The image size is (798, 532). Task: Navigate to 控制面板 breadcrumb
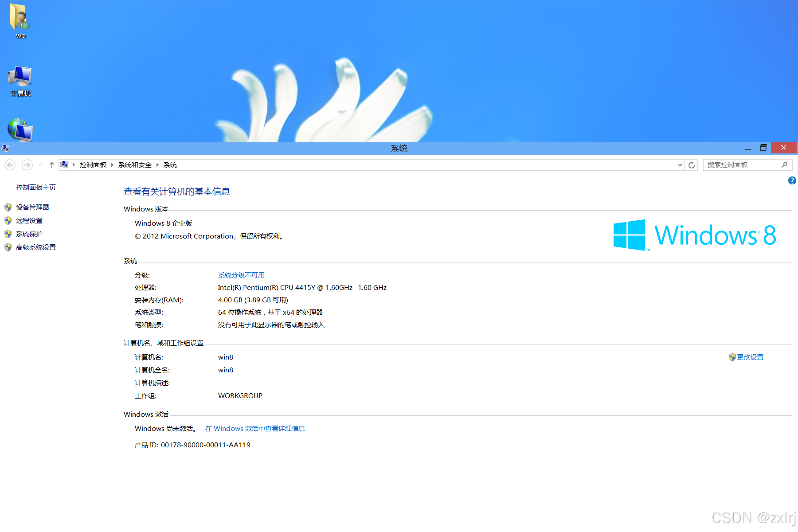click(93, 165)
